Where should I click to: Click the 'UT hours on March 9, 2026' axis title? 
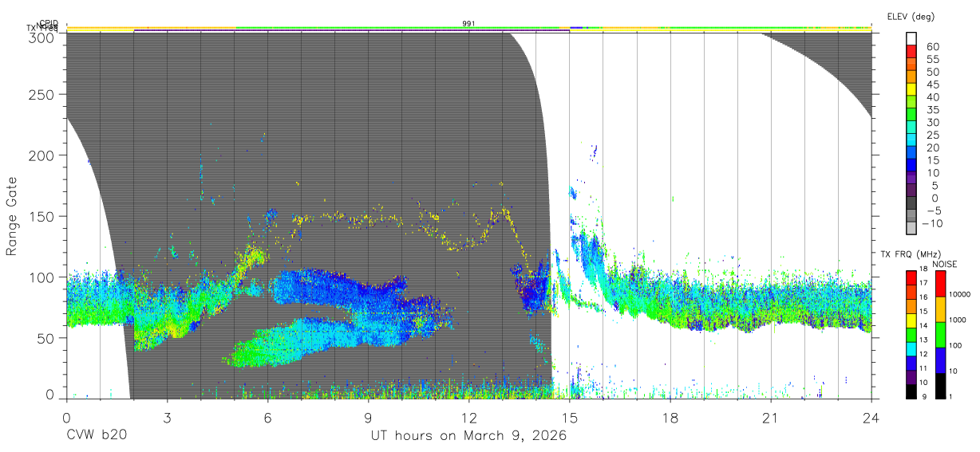click(468, 436)
